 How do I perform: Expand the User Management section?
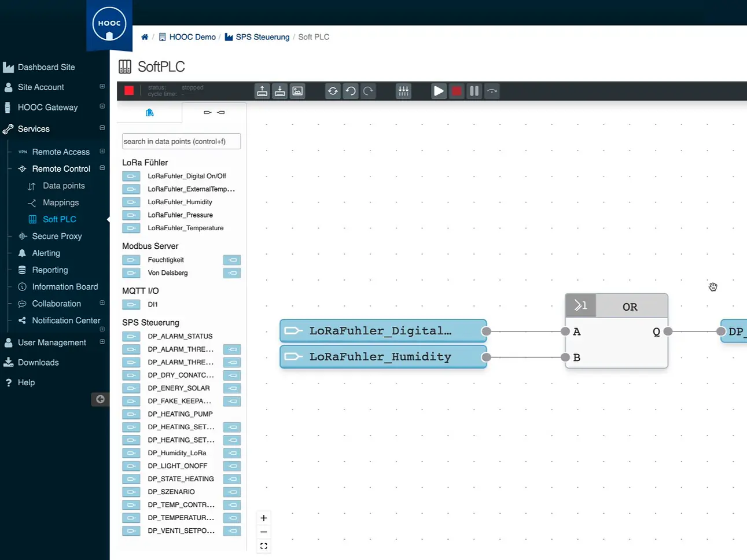pyautogui.click(x=102, y=342)
